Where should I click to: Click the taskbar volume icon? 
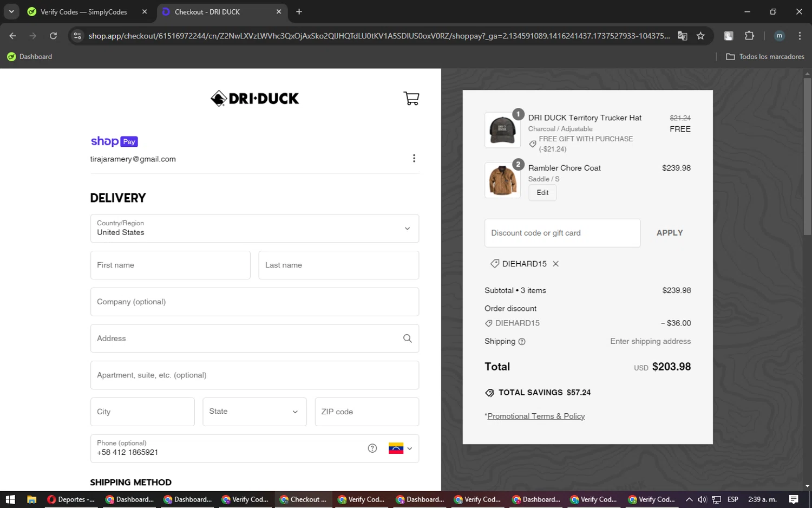point(702,499)
